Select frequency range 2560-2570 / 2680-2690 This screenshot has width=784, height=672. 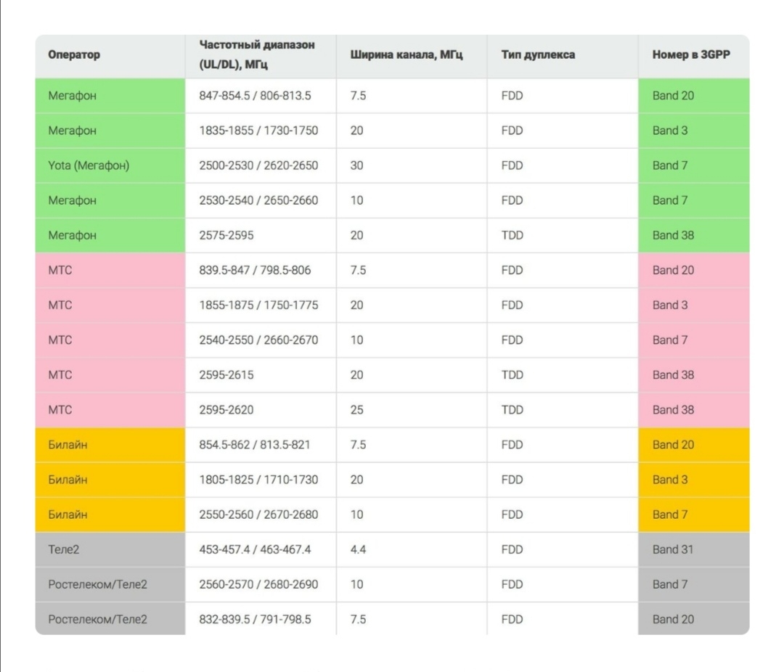click(x=258, y=584)
